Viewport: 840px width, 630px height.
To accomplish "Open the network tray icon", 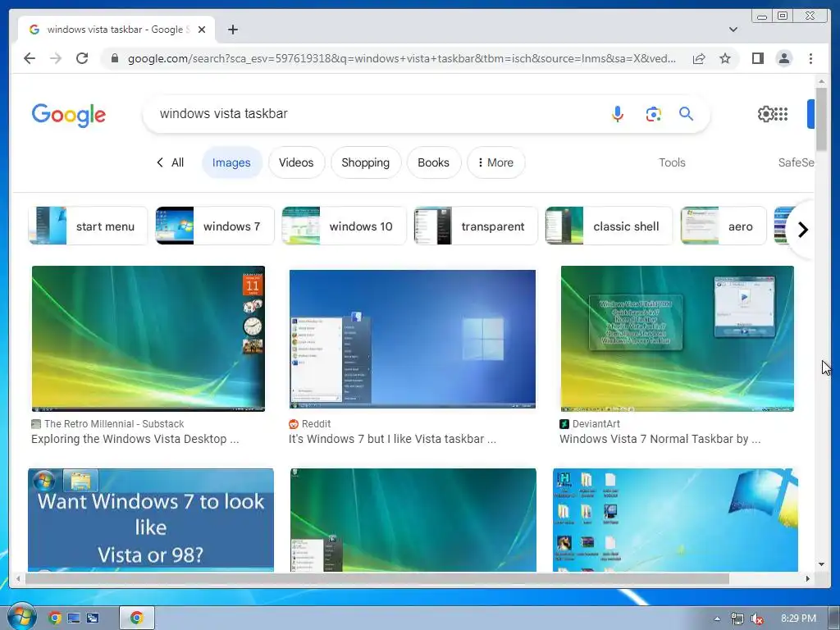I will pos(737,619).
